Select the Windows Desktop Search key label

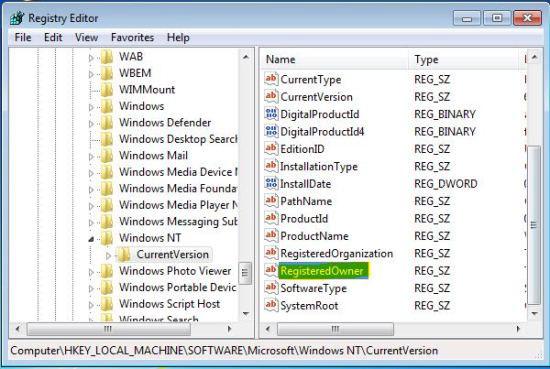[178, 139]
